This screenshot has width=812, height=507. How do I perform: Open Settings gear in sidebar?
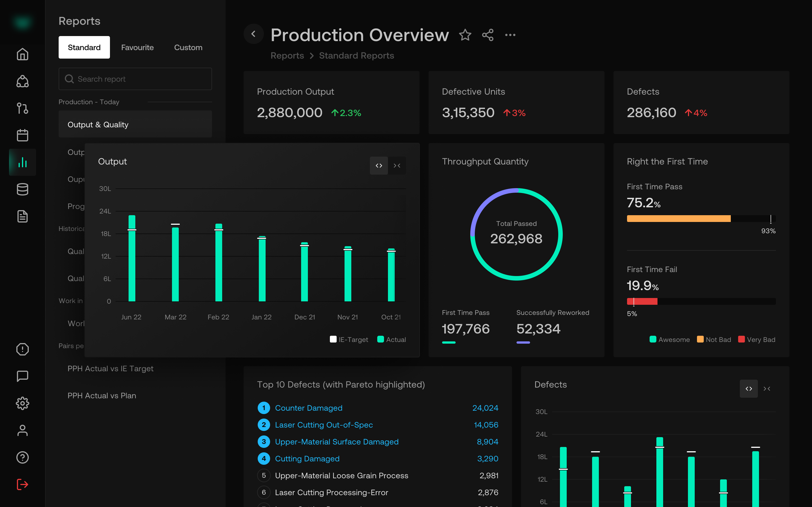pyautogui.click(x=22, y=403)
